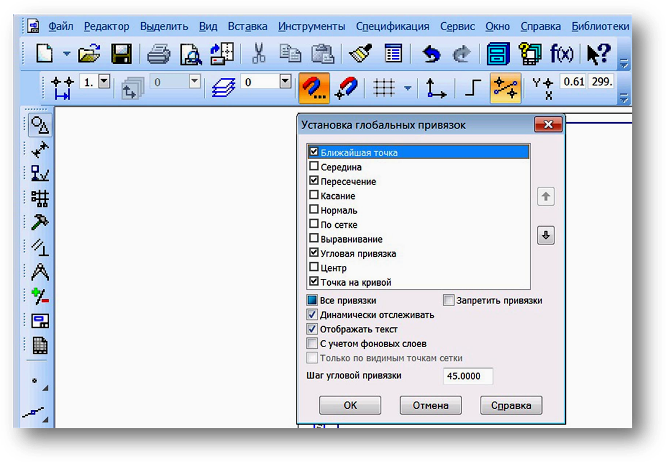Expand the layer number dropdown showing 0
The image size is (666, 462).
pos(285,82)
